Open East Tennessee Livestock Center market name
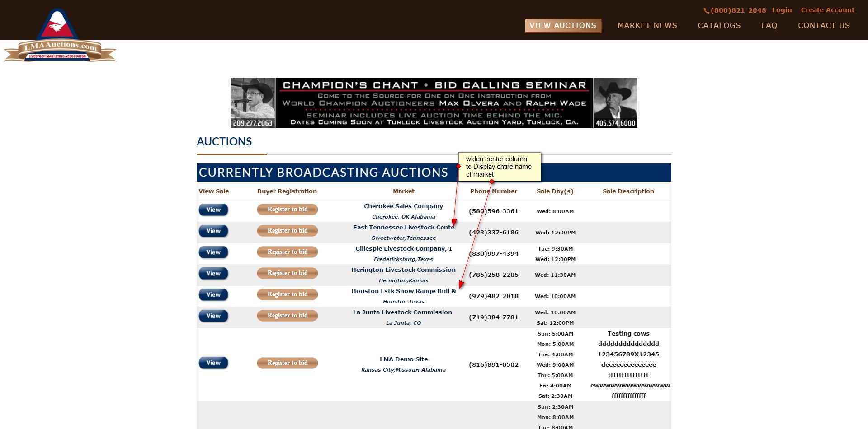The image size is (868, 429). coord(404,228)
